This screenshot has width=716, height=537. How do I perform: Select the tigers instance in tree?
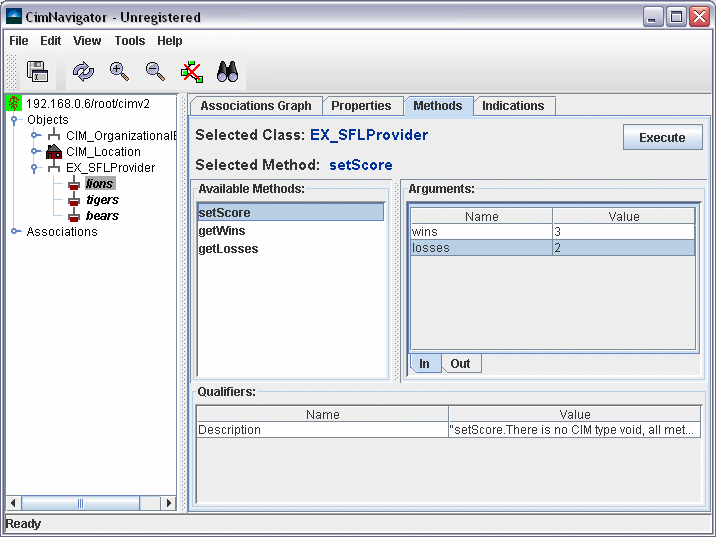tap(102, 200)
